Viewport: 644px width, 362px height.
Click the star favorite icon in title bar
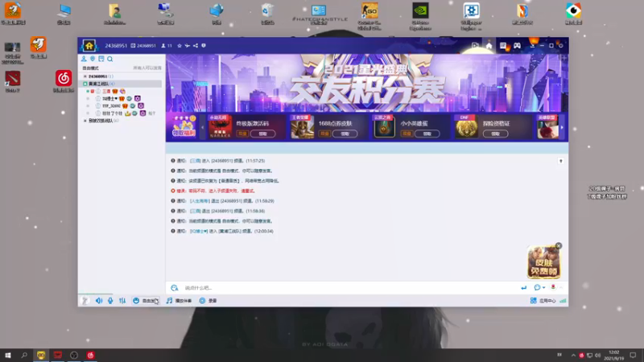click(x=180, y=46)
